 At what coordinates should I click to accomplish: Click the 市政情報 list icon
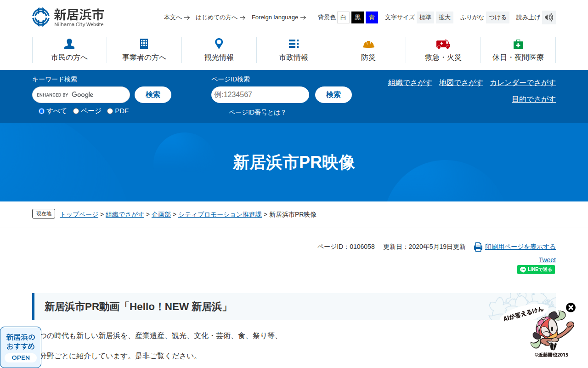(294, 44)
